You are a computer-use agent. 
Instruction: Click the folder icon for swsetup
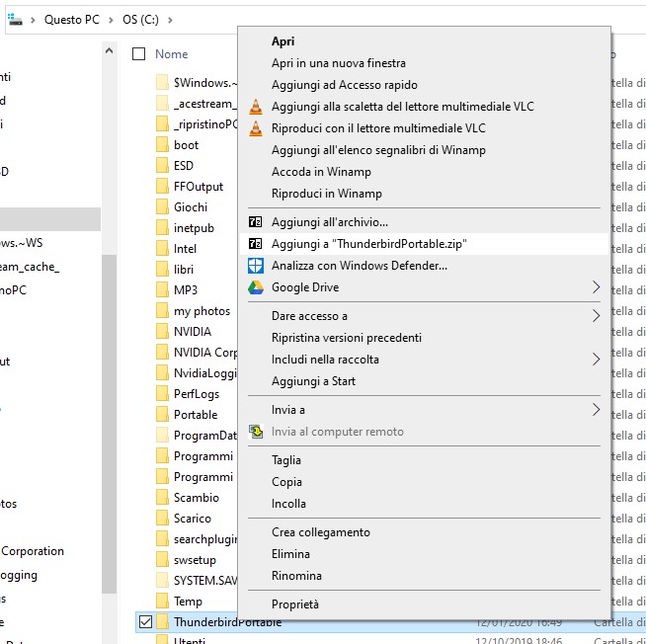(162, 559)
